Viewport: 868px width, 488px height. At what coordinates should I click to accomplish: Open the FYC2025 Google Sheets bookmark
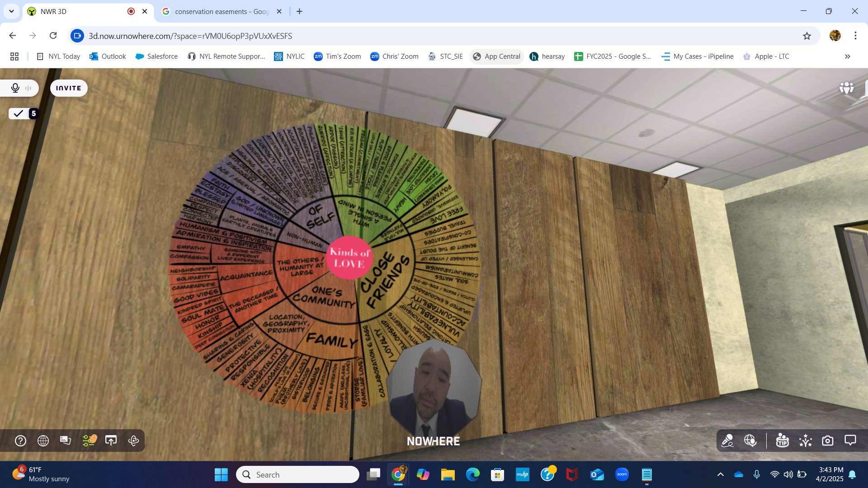click(x=613, y=56)
